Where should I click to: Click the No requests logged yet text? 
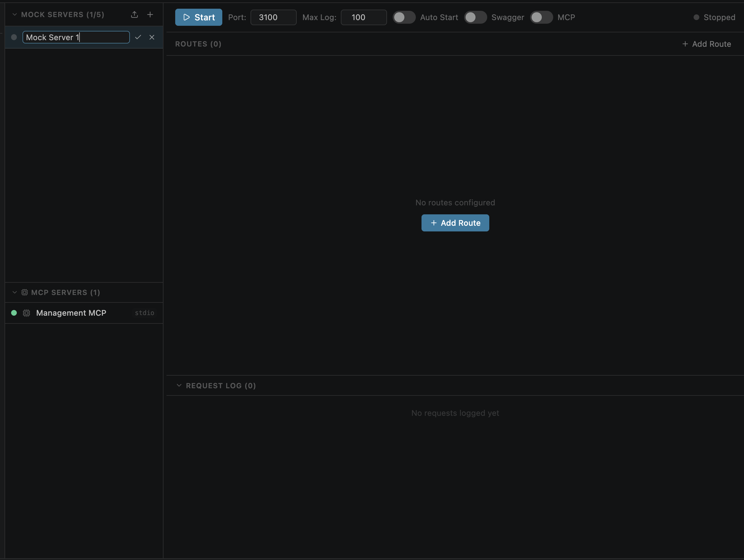click(455, 413)
